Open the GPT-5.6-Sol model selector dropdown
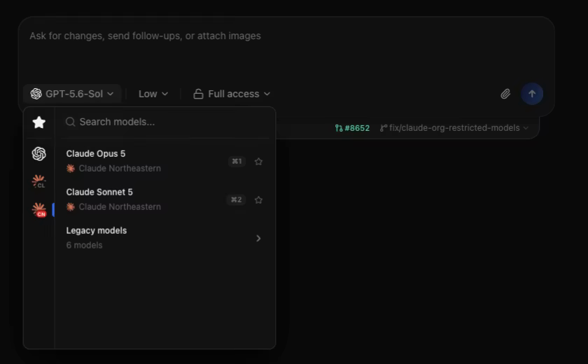This screenshot has width=588, height=364. pos(72,94)
